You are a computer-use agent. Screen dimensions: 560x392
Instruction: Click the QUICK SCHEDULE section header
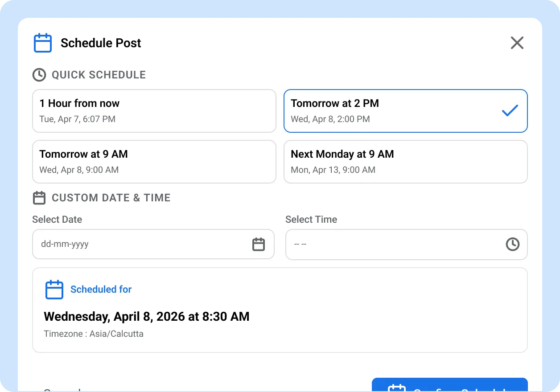coord(99,75)
